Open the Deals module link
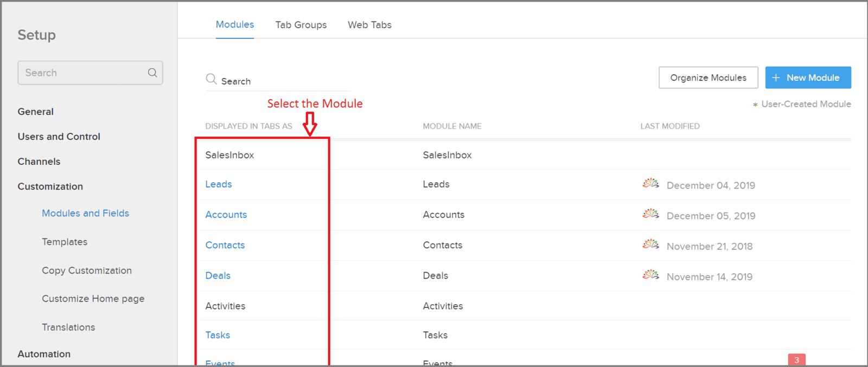The image size is (868, 367). tap(218, 275)
